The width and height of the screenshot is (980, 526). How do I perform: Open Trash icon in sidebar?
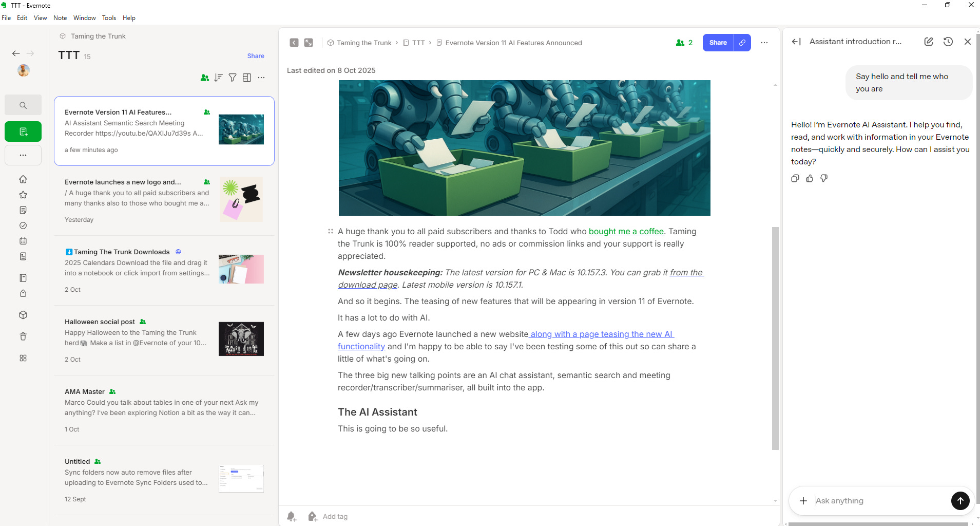(23, 336)
